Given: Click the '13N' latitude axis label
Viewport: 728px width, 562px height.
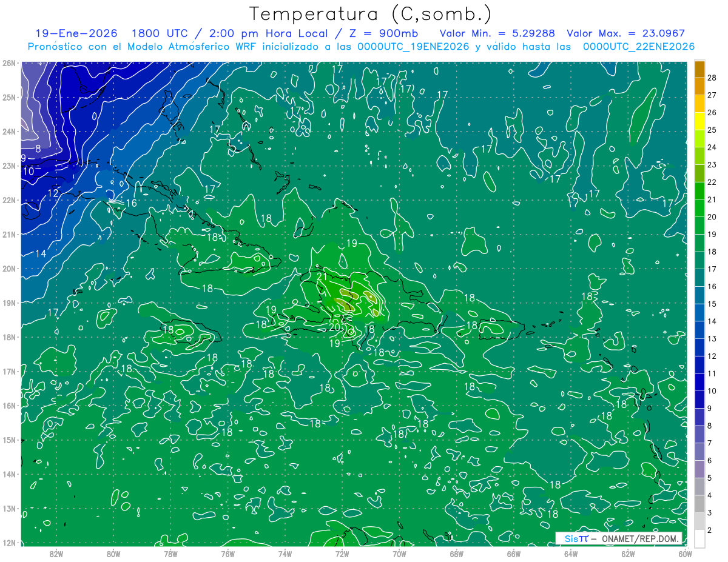Looking at the screenshot, I should (x=9, y=508).
